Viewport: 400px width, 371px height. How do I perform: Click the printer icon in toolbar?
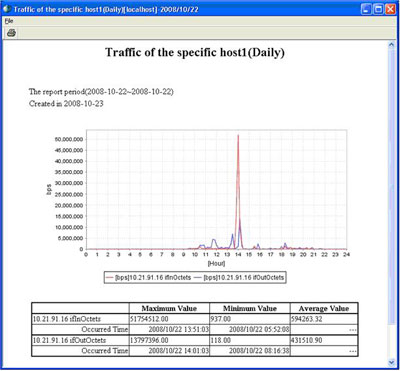11,33
